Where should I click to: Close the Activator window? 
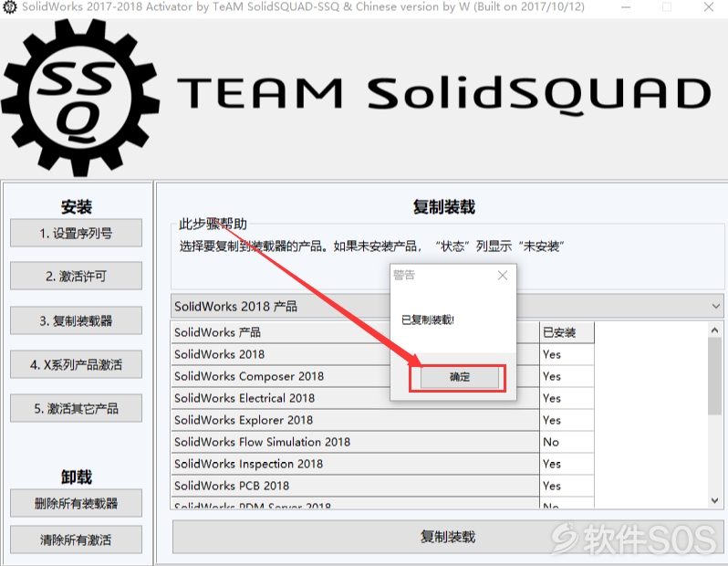point(709,7)
